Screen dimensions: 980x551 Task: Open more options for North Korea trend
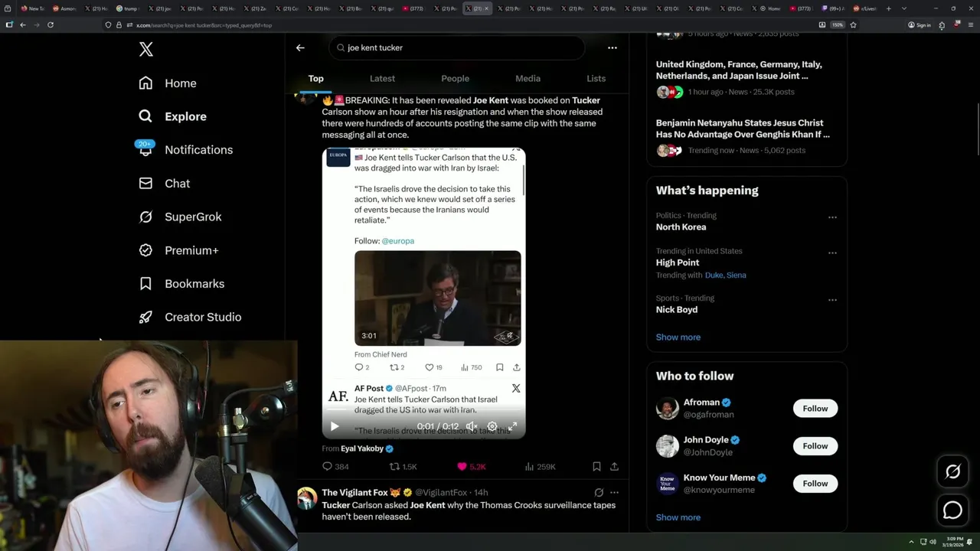point(832,217)
